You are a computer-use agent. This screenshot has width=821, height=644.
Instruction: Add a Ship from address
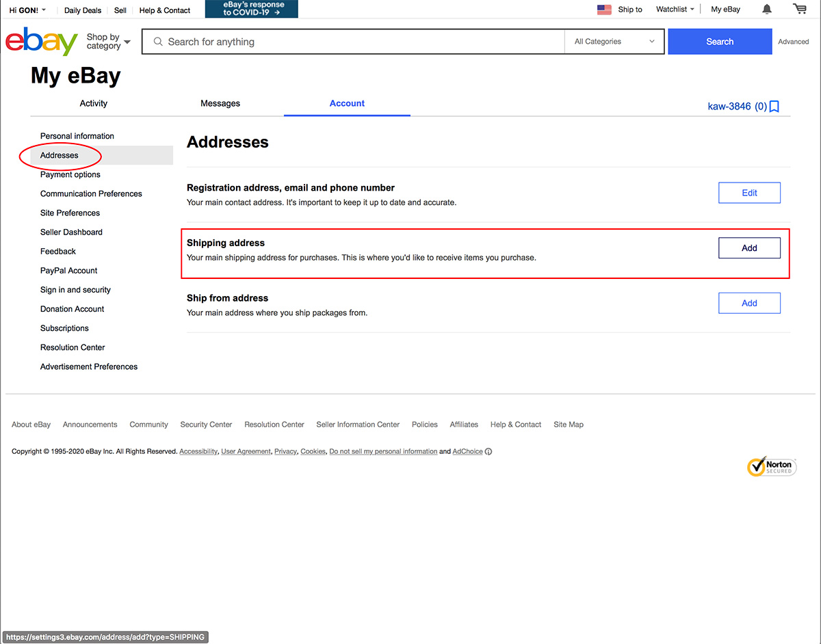pyautogui.click(x=749, y=303)
